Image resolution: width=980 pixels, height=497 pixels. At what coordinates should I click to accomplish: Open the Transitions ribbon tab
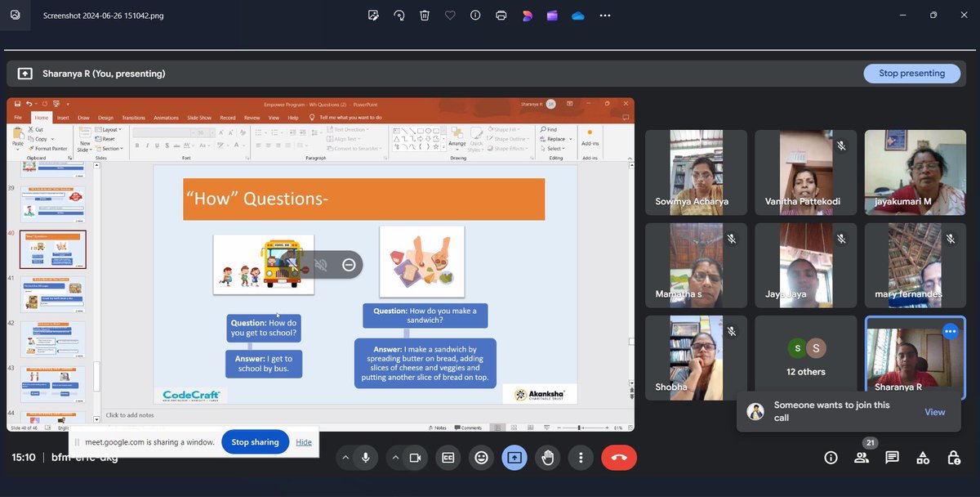[x=133, y=118]
